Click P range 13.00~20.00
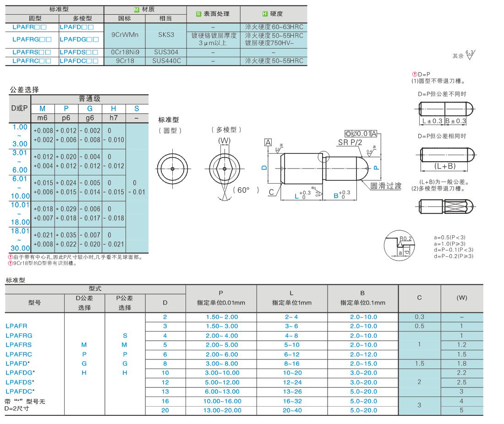The width and height of the screenshot is (504, 424). point(222,410)
